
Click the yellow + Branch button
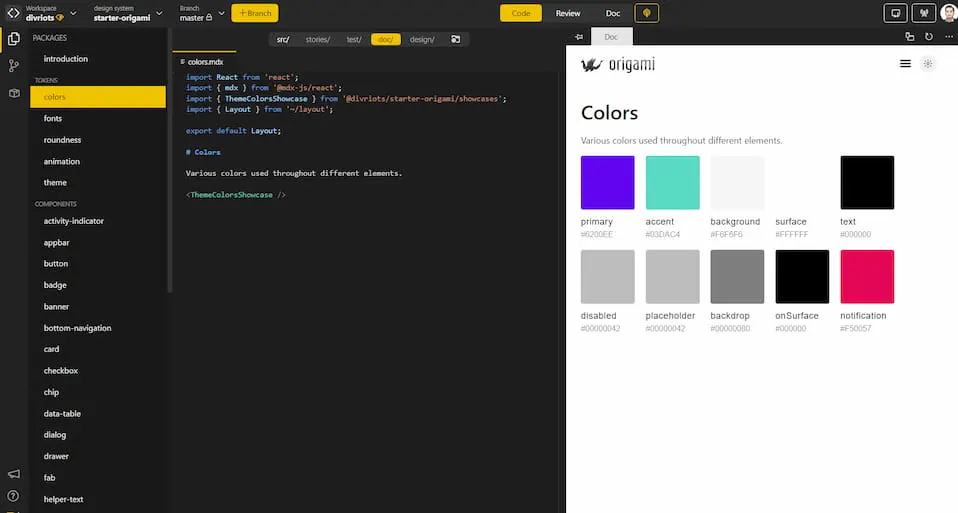(x=255, y=13)
